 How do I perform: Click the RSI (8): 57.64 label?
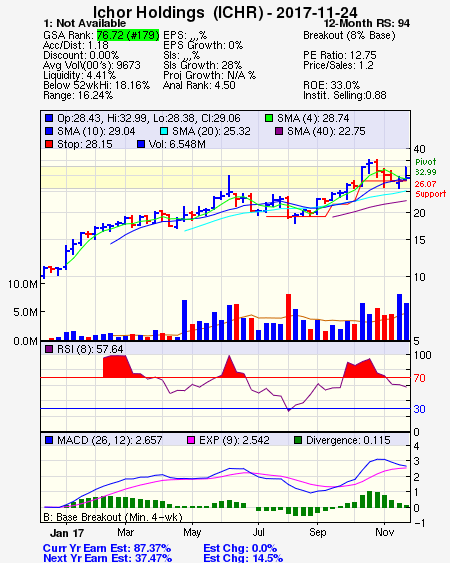[90, 349]
